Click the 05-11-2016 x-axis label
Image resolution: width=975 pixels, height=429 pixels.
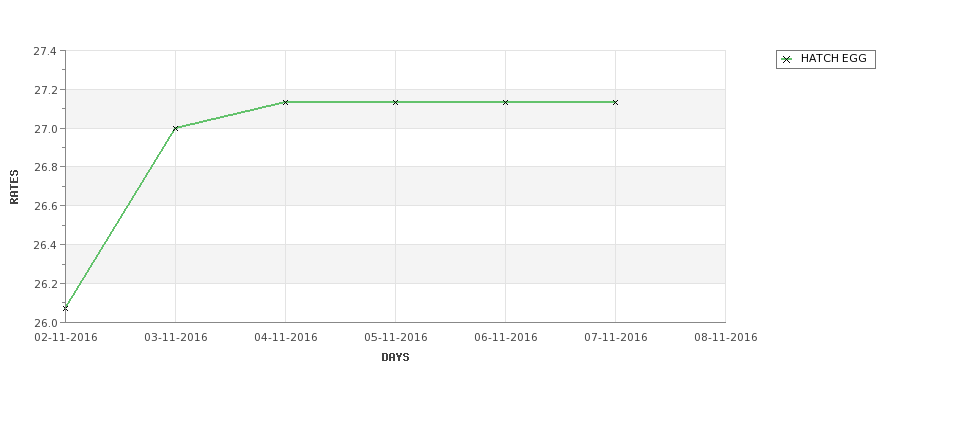coord(395,338)
